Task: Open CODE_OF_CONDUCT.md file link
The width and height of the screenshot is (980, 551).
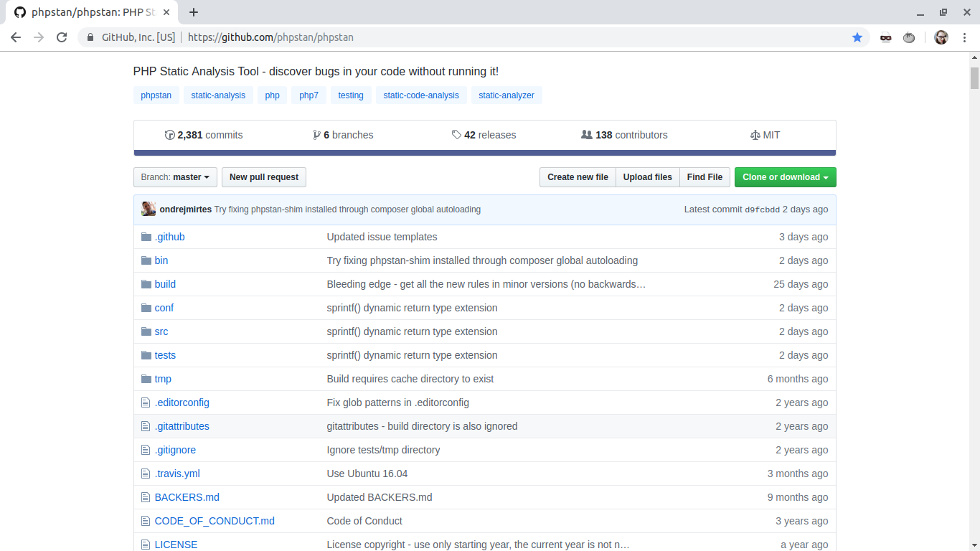Action: pyautogui.click(x=215, y=521)
